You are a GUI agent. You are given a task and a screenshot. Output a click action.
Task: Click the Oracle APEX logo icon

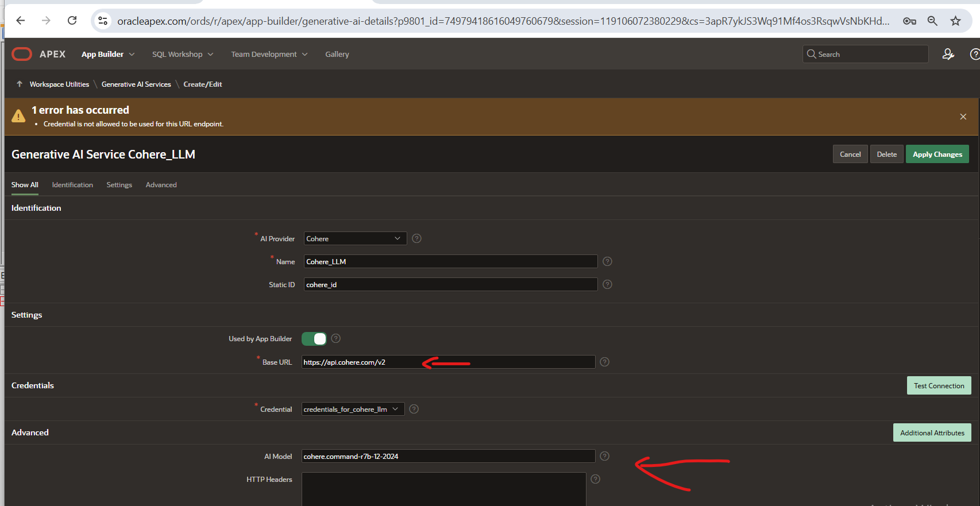[x=22, y=54]
